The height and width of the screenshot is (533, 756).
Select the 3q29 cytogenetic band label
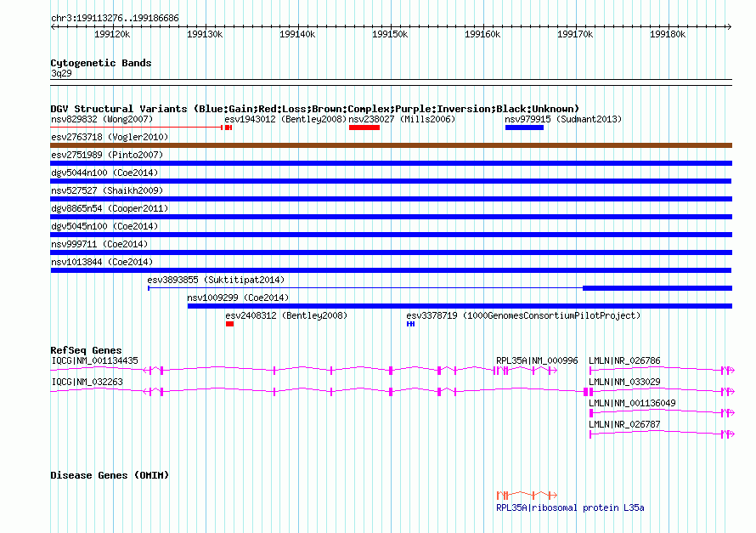[61, 73]
